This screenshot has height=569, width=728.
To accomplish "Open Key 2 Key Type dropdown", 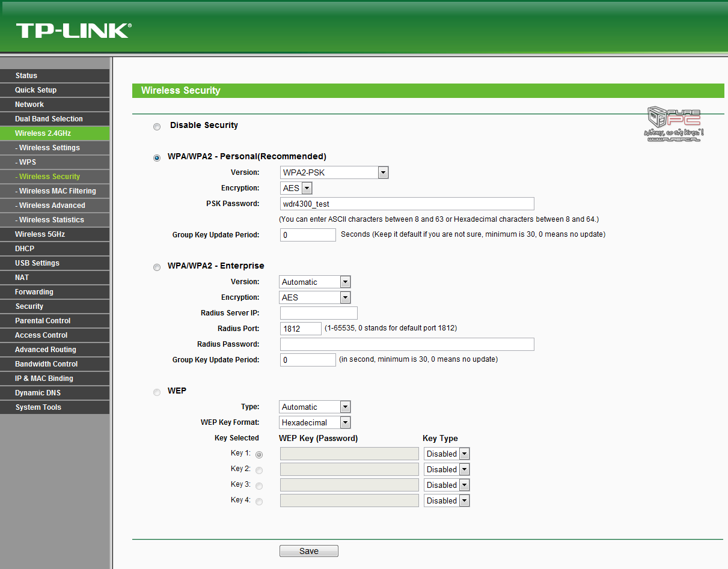I will pos(447,469).
